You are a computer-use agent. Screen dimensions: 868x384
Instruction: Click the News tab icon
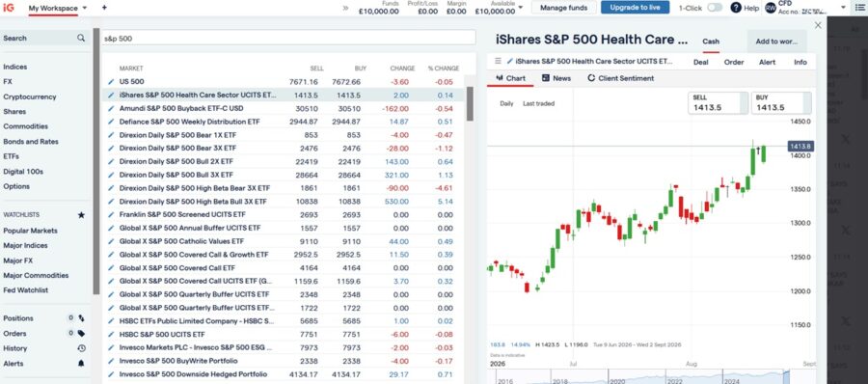[546, 78]
